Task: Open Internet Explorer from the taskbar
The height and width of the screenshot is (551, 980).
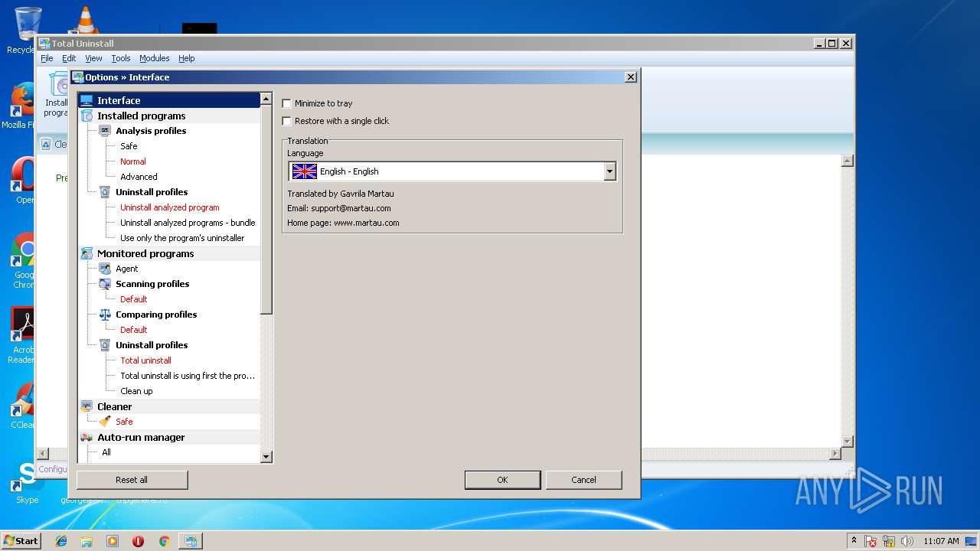Action: coord(61,541)
